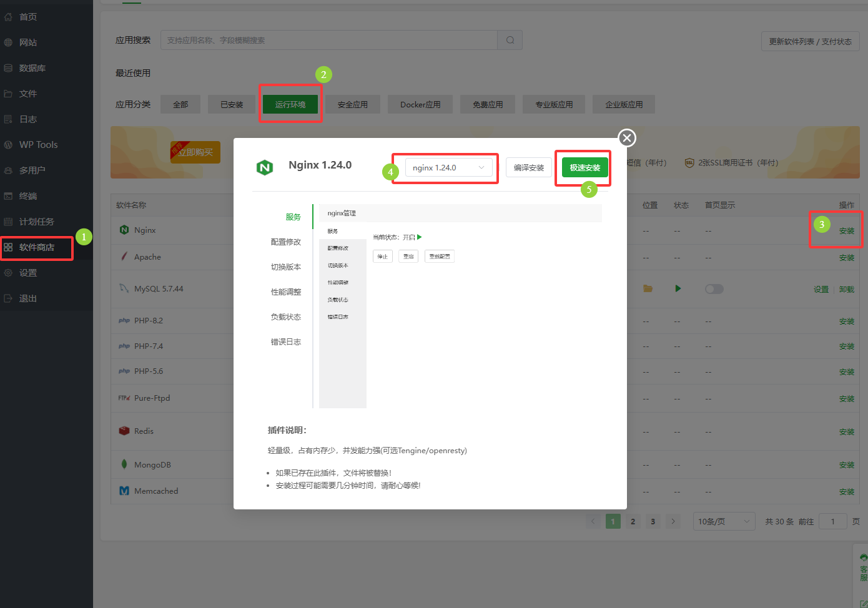
Task: Open the 终端 terminal sidebar item
Action: click(x=28, y=196)
